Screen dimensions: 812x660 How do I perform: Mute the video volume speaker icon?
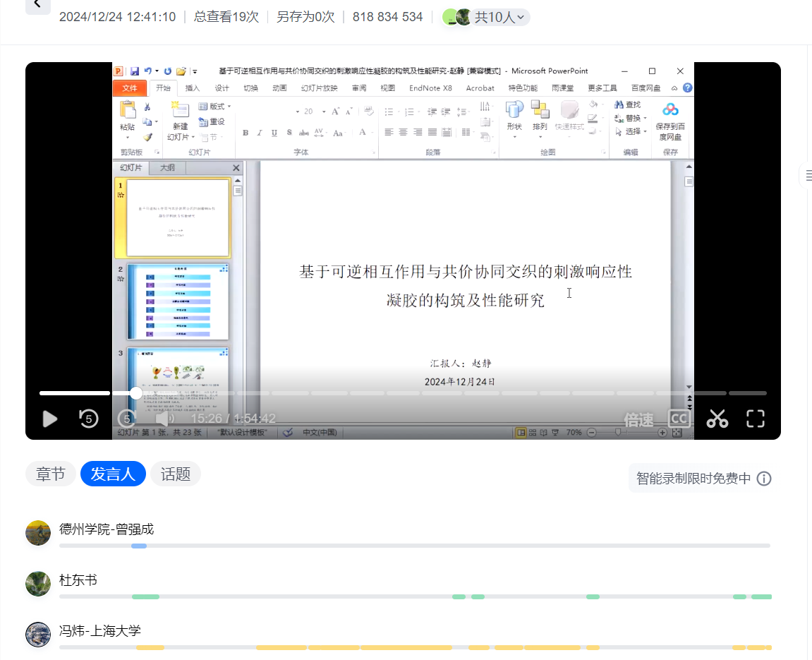164,419
